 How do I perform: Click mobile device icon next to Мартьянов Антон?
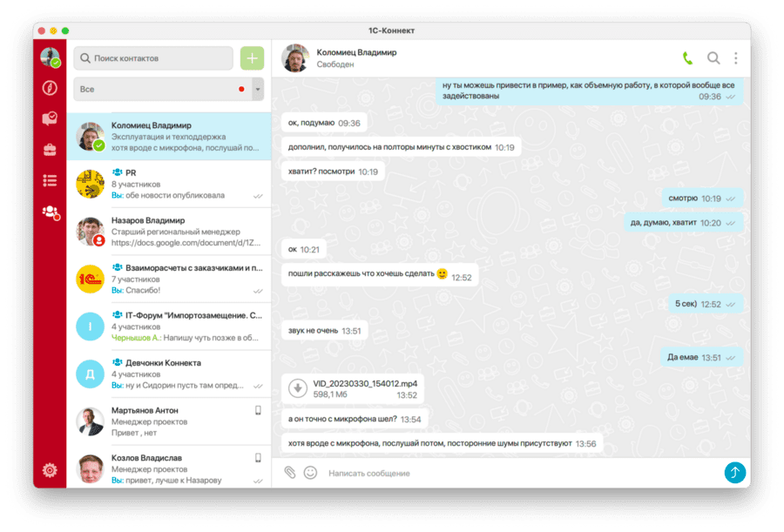coord(258,410)
